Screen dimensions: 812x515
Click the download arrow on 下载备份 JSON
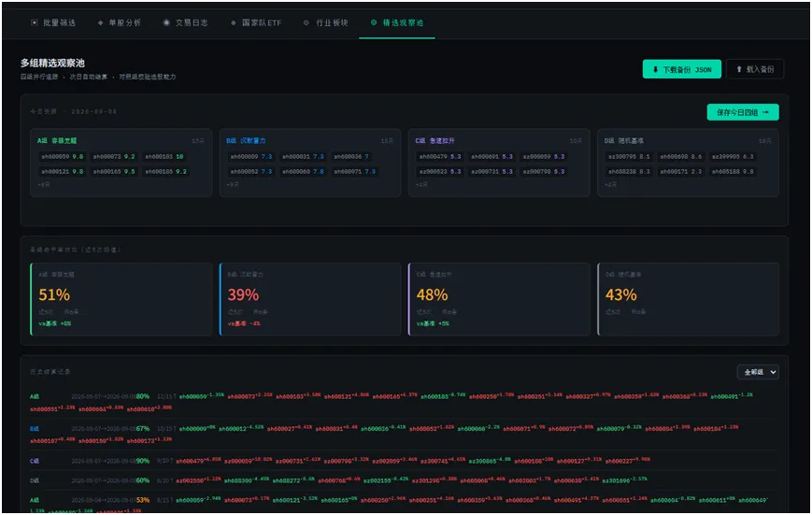656,69
